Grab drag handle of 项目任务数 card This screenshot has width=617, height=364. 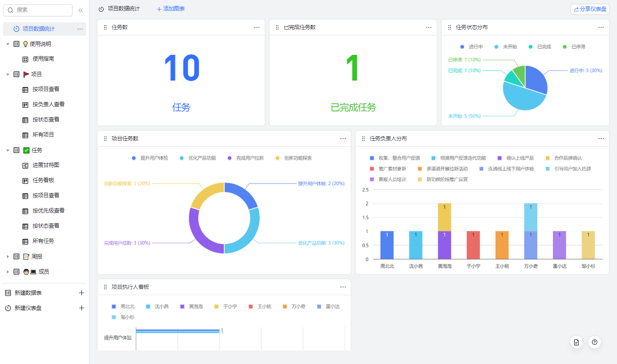[x=105, y=139]
